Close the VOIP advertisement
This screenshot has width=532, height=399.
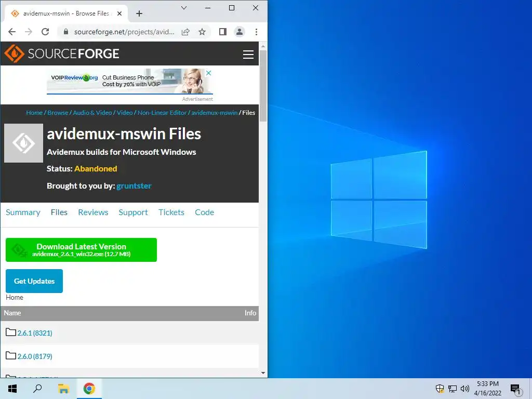tap(209, 73)
